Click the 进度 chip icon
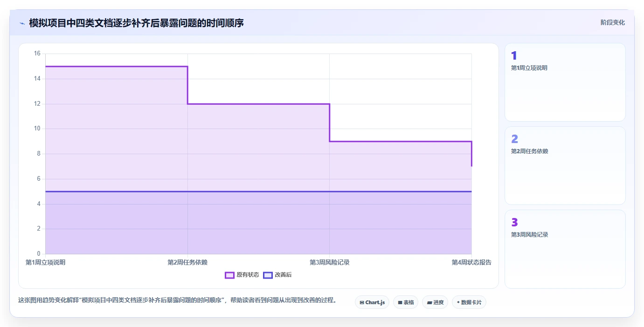644x327 pixels. coord(429,302)
